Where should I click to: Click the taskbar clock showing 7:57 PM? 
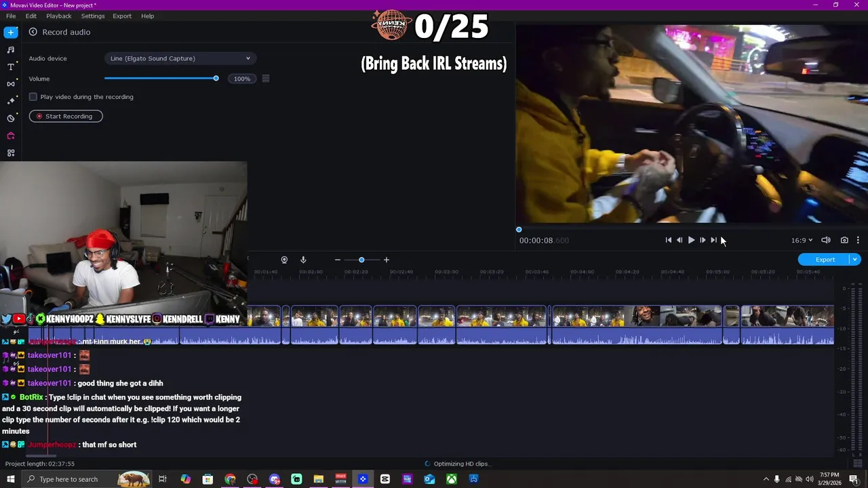click(829, 479)
